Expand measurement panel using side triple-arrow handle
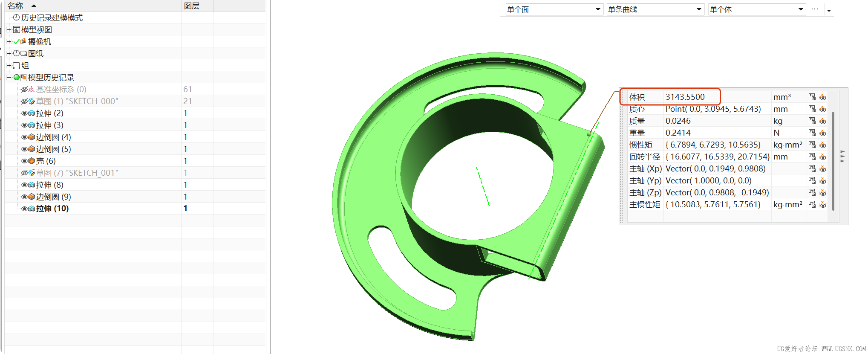 [842, 156]
